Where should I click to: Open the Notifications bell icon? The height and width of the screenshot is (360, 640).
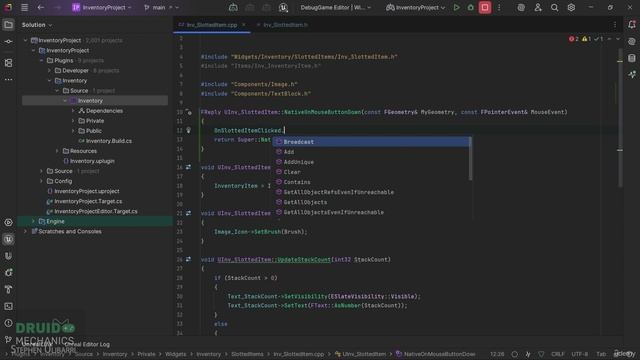pos(632,24)
